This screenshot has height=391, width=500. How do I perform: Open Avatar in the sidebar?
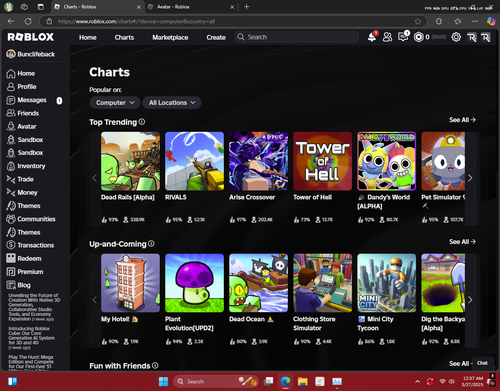tap(21, 126)
